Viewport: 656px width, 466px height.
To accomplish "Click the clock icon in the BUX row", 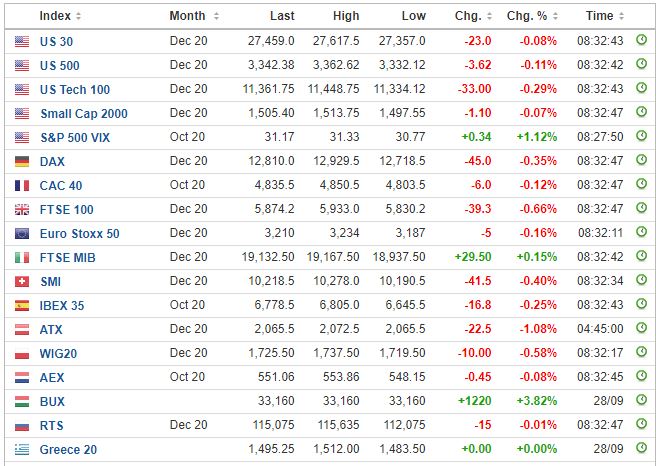I will (x=641, y=400).
